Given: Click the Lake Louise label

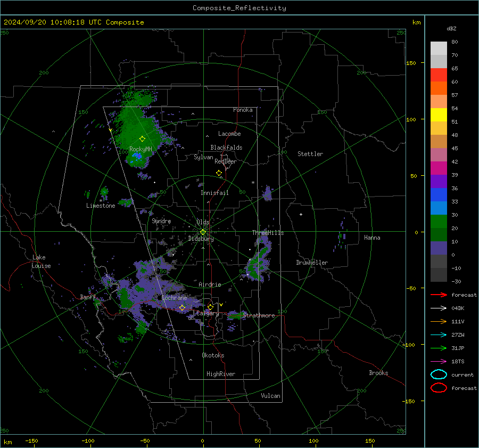Looking at the screenshot, I should [x=41, y=262].
